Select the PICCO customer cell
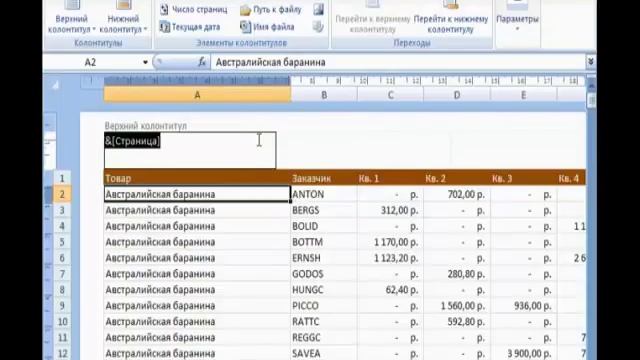The image size is (640, 360). pyautogui.click(x=324, y=306)
